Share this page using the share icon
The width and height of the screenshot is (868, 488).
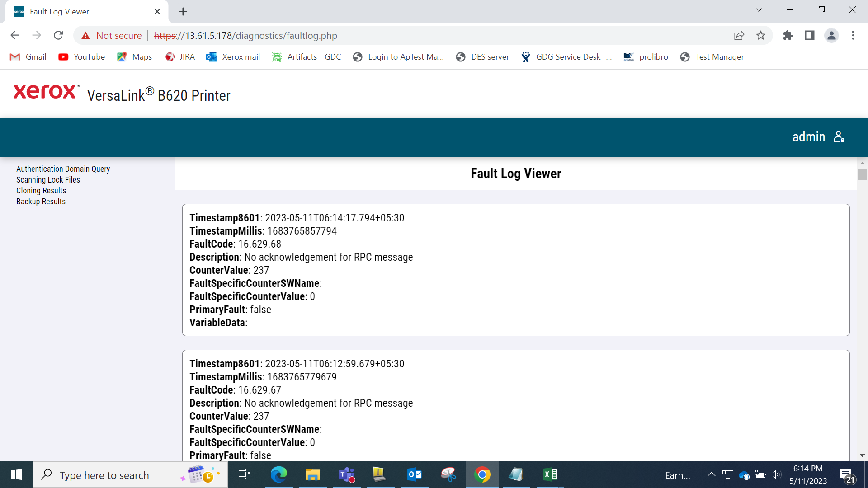pyautogui.click(x=739, y=35)
